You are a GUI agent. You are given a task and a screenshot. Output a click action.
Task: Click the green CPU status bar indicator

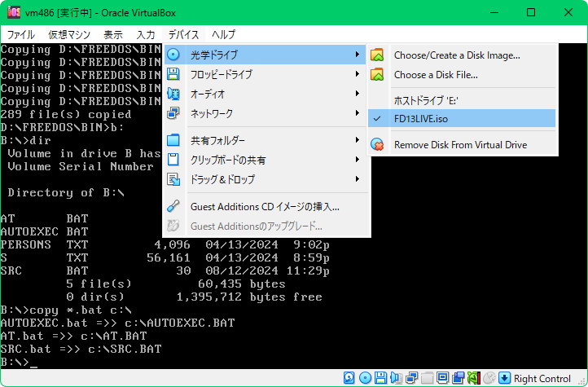pos(474,378)
